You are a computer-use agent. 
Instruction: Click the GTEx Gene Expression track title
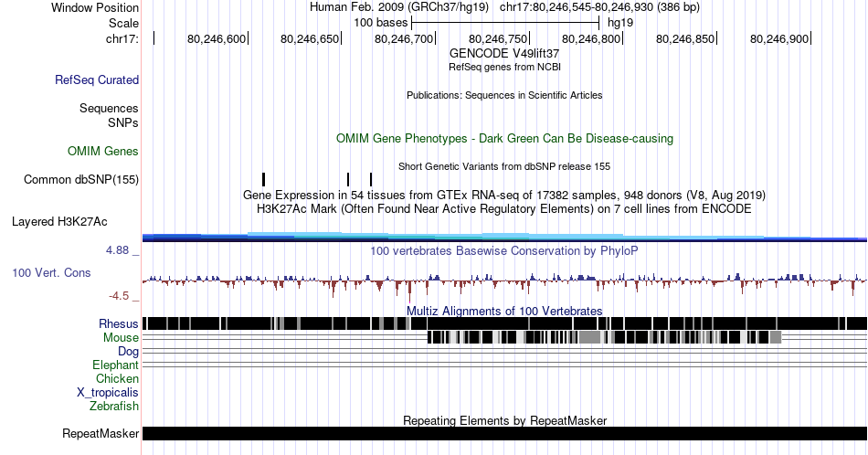tap(504, 195)
